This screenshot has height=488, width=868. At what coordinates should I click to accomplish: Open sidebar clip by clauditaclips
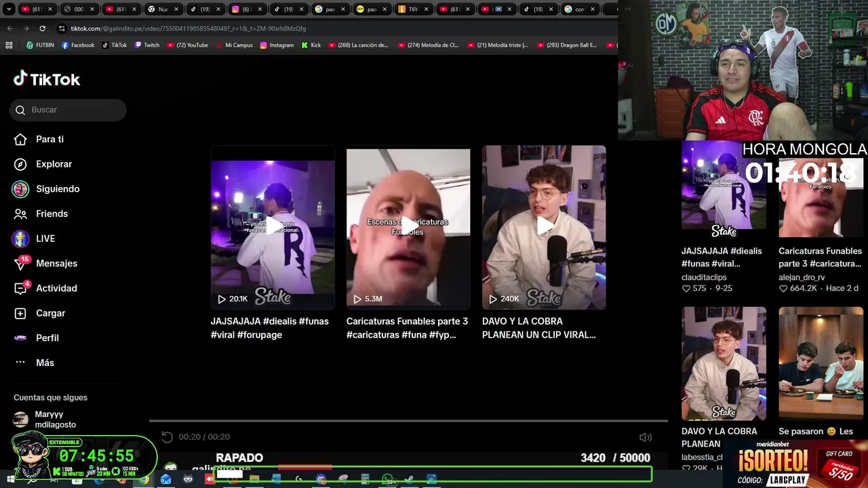click(x=724, y=190)
